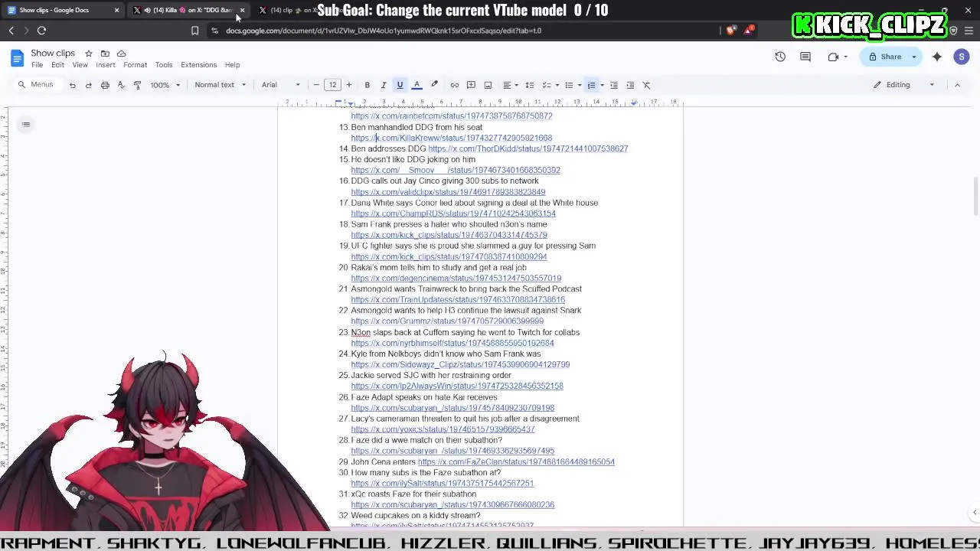The width and height of the screenshot is (980, 551).
Task: Open the Gemini sparkle assistant
Action: point(937,57)
